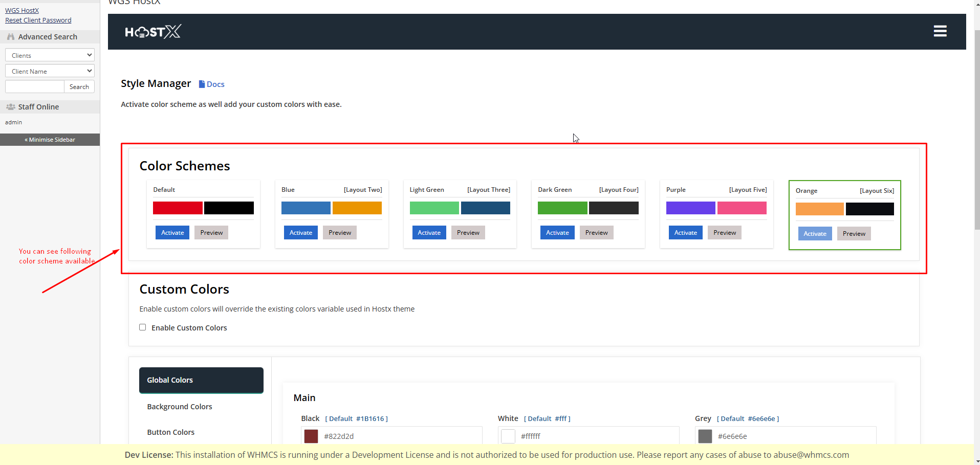This screenshot has width=980, height=465.
Task: Click the Staff Online people icon
Action: pos(11,107)
